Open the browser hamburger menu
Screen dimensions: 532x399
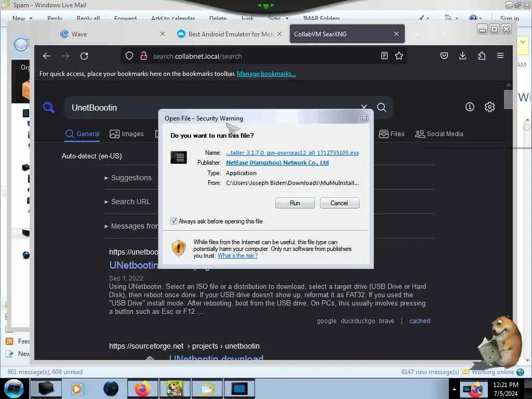pos(500,56)
